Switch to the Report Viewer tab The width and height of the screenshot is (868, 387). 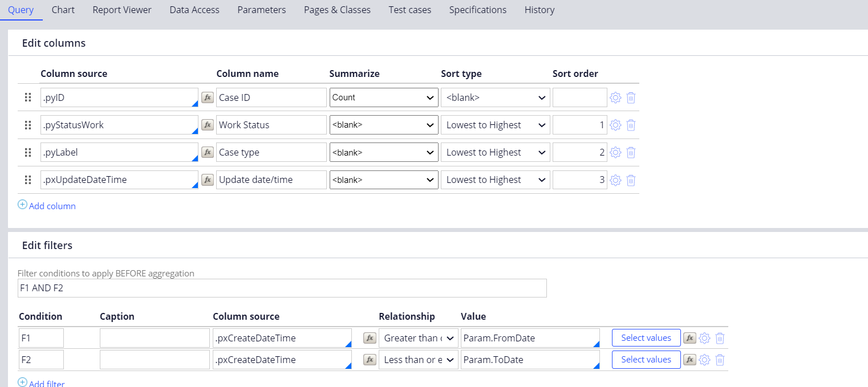tap(122, 10)
